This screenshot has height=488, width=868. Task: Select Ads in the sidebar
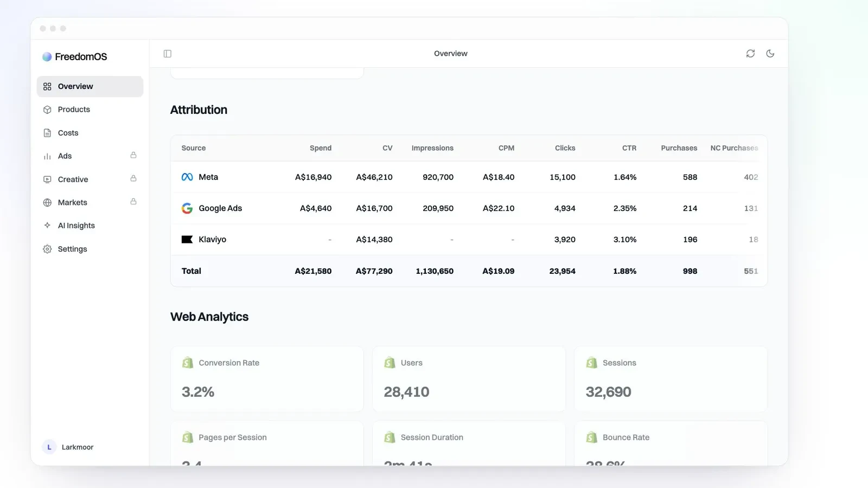90,156
